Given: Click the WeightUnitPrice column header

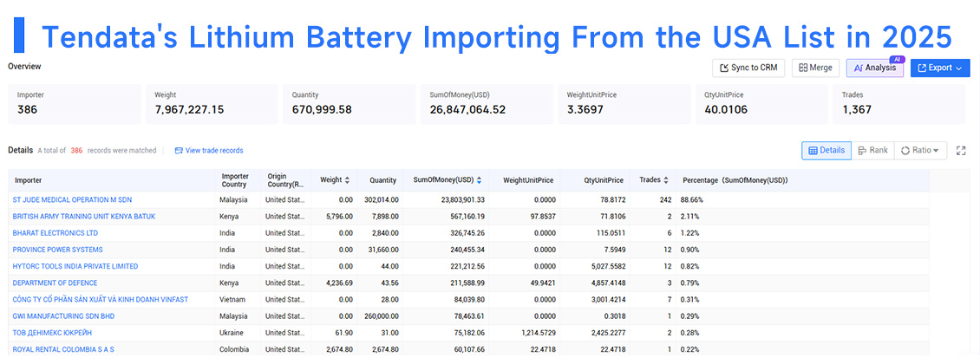Looking at the screenshot, I should coord(524,179).
